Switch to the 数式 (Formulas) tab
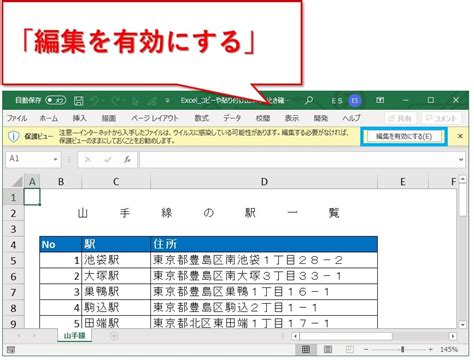Image resolution: width=474 pixels, height=360 pixels. [202, 118]
